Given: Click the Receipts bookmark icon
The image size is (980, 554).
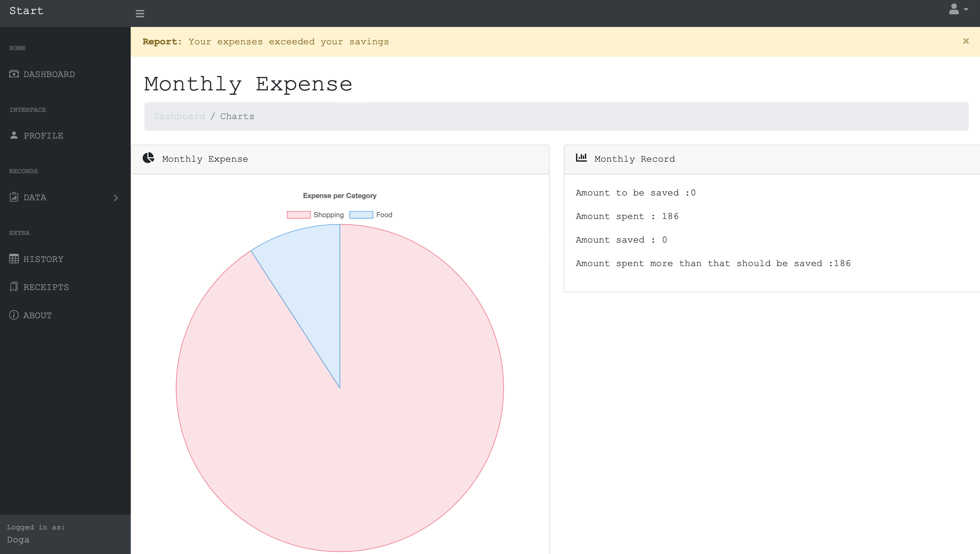Looking at the screenshot, I should tap(14, 287).
